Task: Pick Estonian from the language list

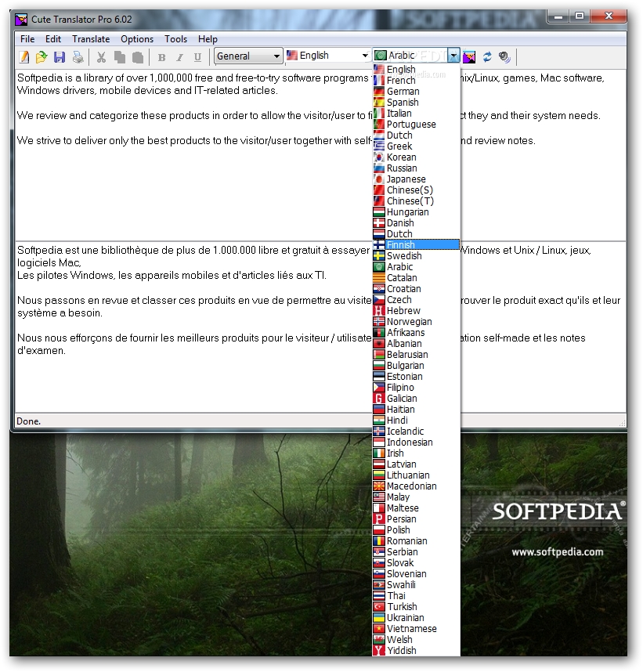Action: pyautogui.click(x=416, y=376)
